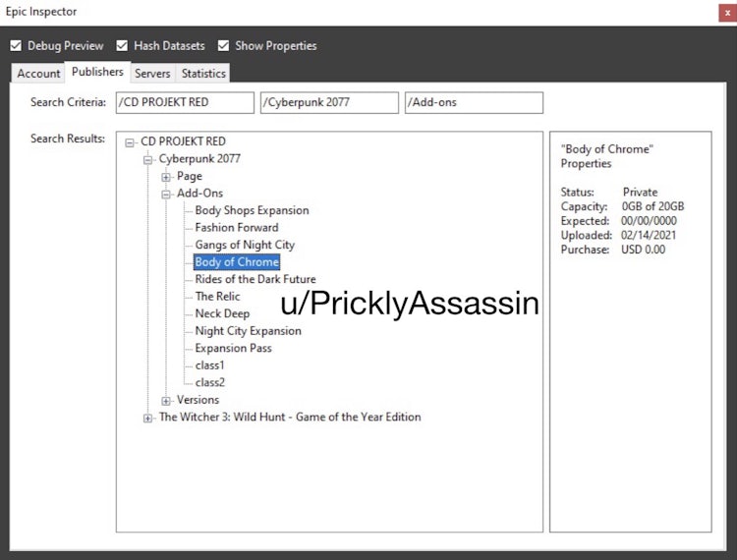
Task: Focus the /Cyberpunk 2077 search field
Action: pos(329,102)
